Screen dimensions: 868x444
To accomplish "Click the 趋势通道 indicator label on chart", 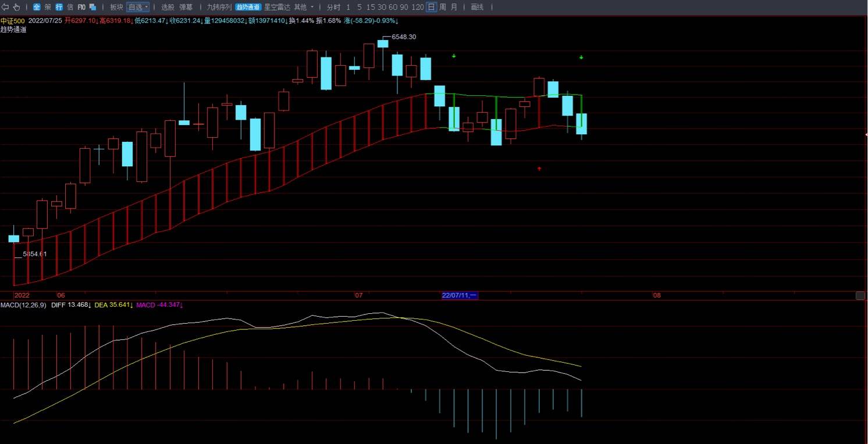I will coord(13,29).
